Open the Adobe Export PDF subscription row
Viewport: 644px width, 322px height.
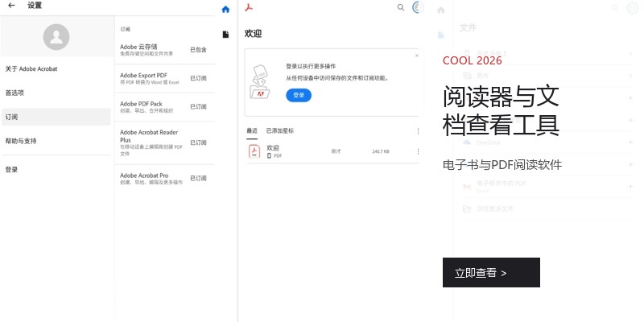click(165, 78)
